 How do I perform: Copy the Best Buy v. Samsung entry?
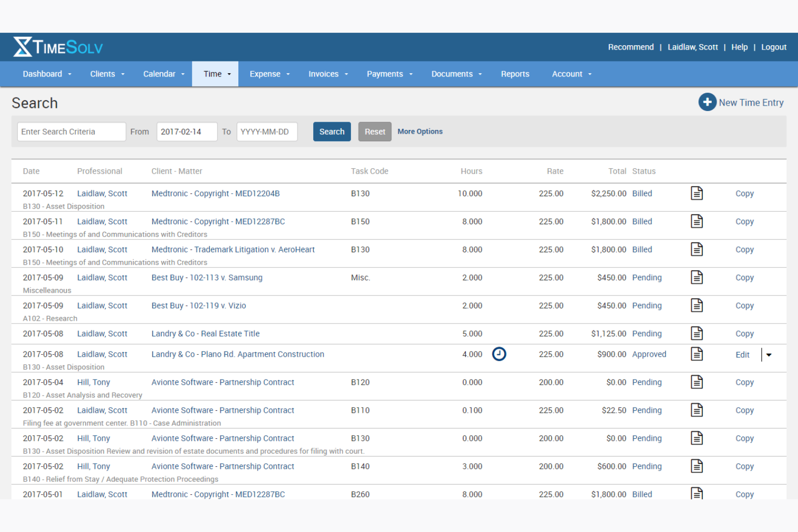click(745, 278)
